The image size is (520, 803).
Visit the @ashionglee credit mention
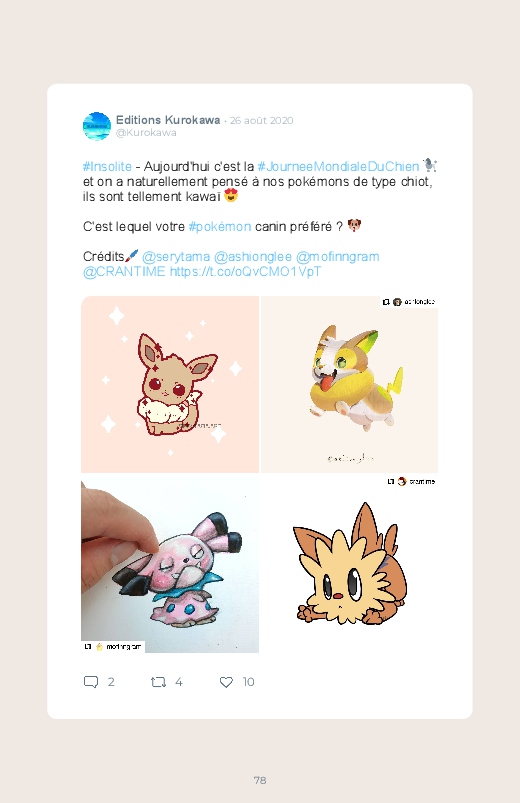253,257
